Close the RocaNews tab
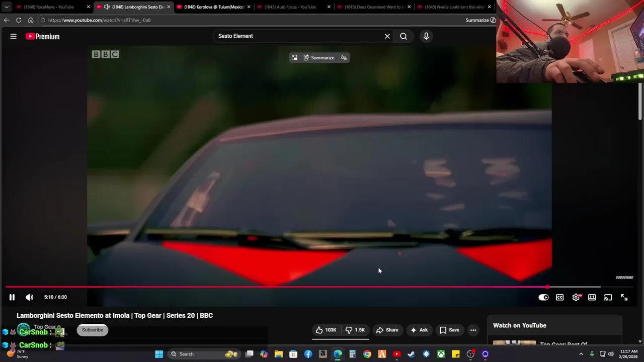Image resolution: width=644 pixels, height=362 pixels. tap(89, 7)
